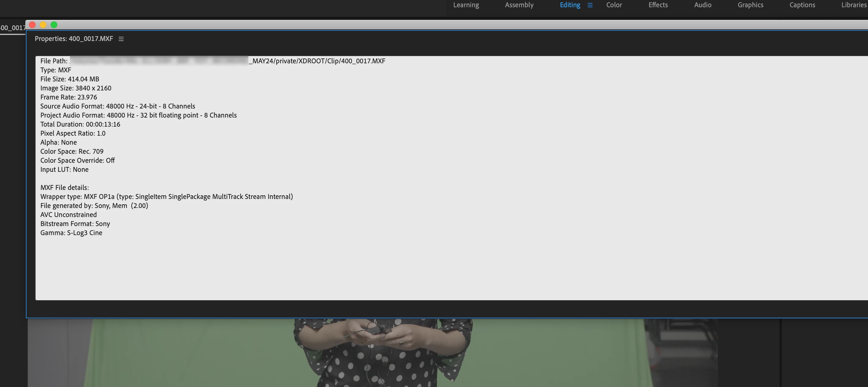The image size is (868, 387).
Task: Open the Editing workspace options menu icon
Action: (590, 5)
